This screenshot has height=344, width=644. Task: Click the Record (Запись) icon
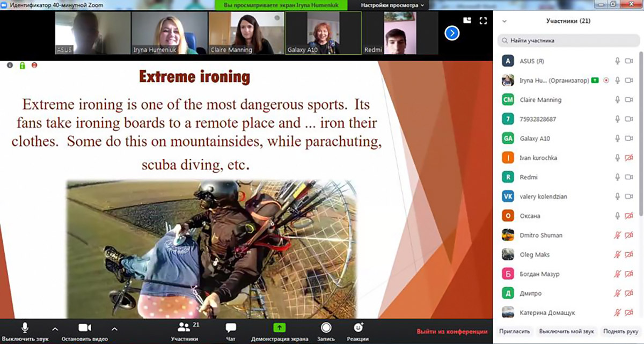[326, 328]
